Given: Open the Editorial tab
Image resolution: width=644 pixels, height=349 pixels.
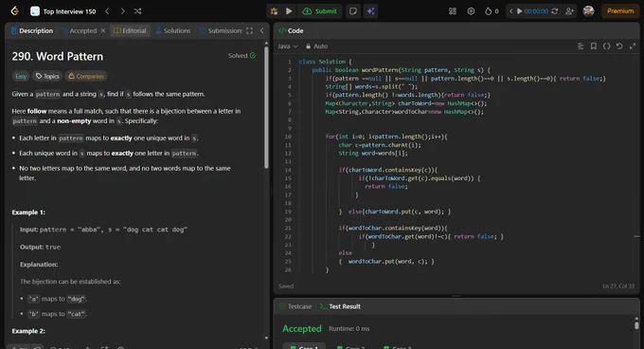Looking at the screenshot, I should (130, 31).
